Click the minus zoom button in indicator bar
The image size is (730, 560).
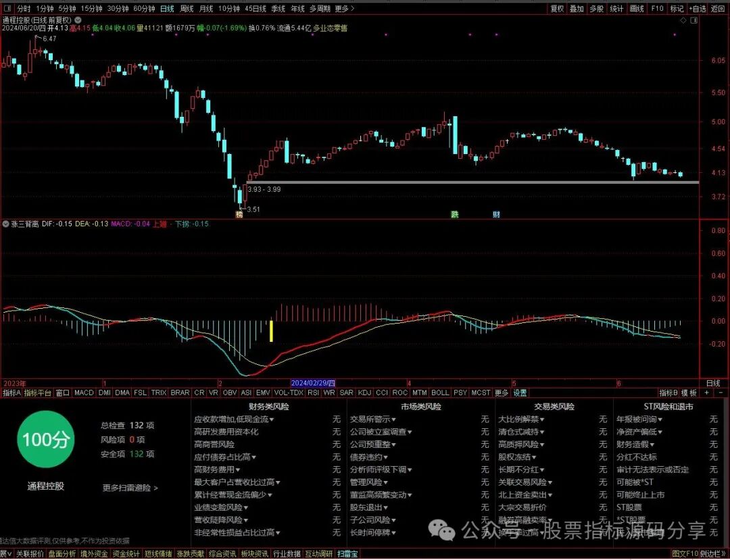click(721, 392)
